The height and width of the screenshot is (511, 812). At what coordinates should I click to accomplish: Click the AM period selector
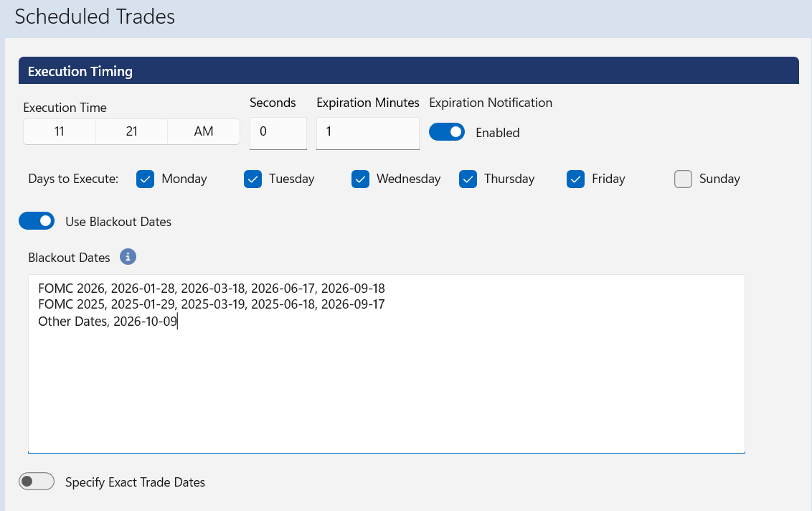[204, 131]
